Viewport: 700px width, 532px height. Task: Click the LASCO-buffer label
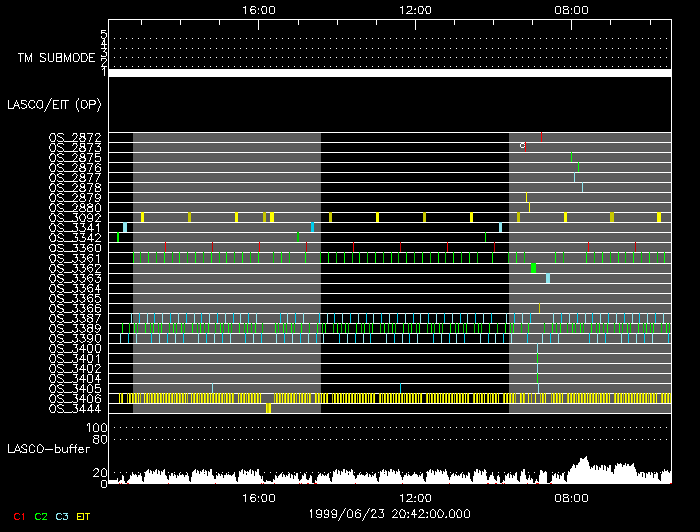(50, 448)
